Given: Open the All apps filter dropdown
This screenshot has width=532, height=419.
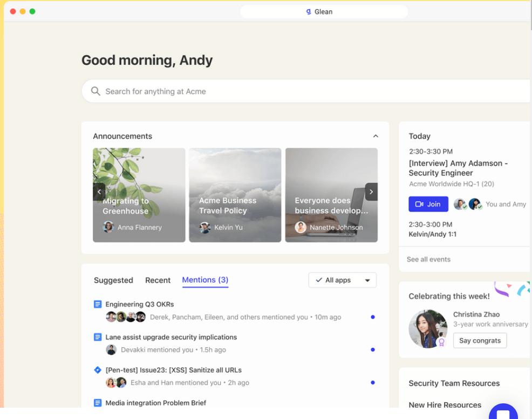Looking at the screenshot, I should (342, 280).
